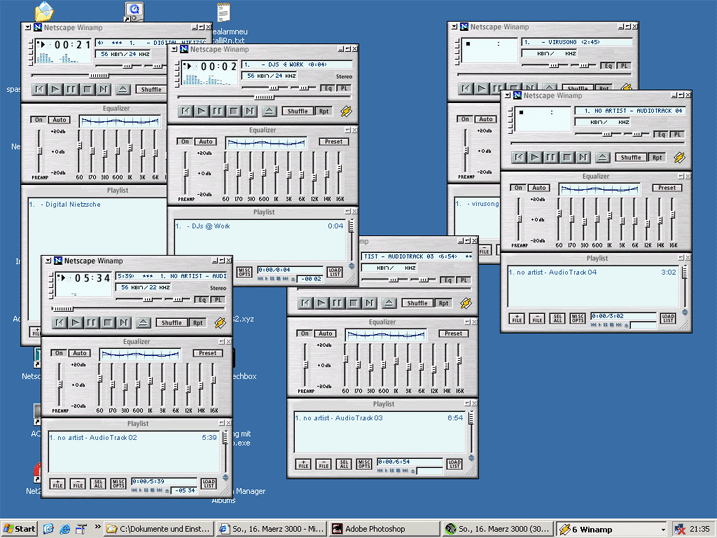Open Preset menu in AudioTrack 03 equalizer
The image size is (717, 538).
coord(454,333)
